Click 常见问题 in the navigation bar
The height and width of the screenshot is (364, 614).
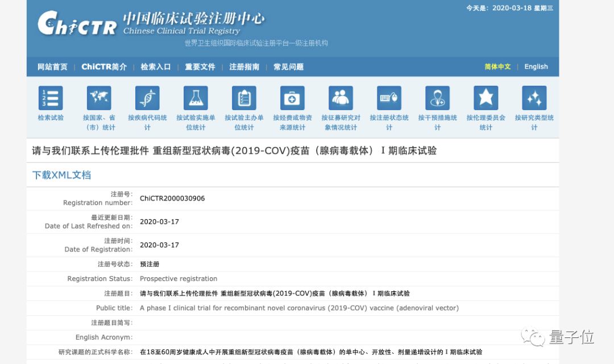(x=288, y=67)
